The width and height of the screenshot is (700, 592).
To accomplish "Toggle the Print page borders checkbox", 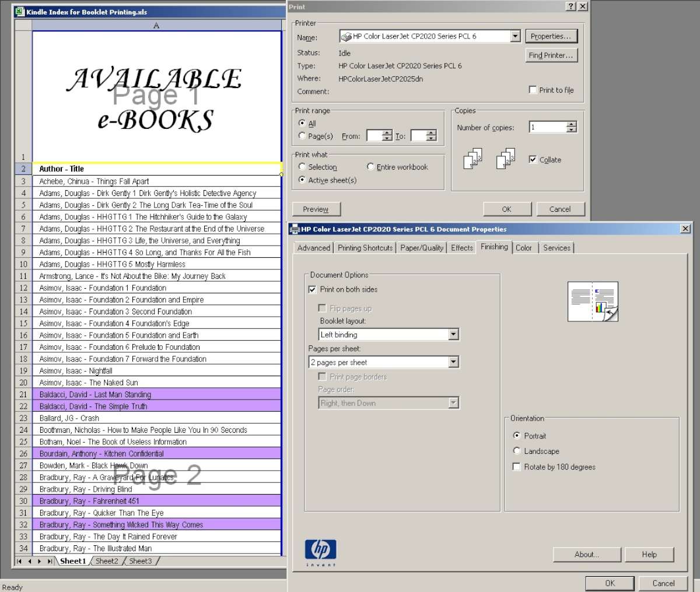I will pos(322,377).
